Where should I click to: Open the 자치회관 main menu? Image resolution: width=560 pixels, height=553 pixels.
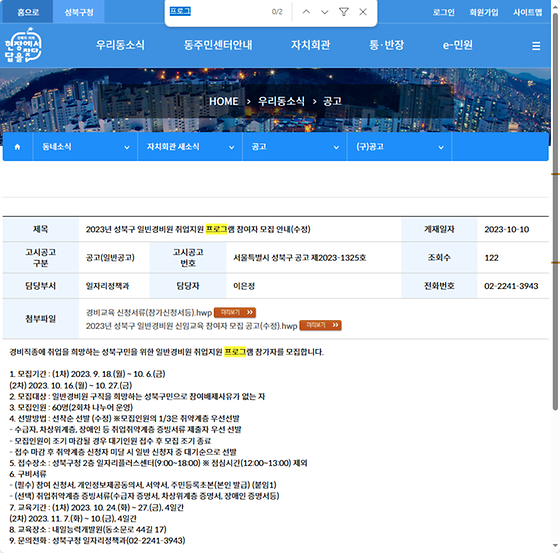click(310, 45)
